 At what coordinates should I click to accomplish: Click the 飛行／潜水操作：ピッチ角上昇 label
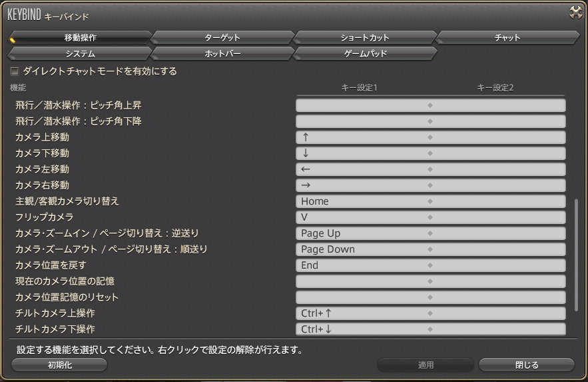(78, 105)
